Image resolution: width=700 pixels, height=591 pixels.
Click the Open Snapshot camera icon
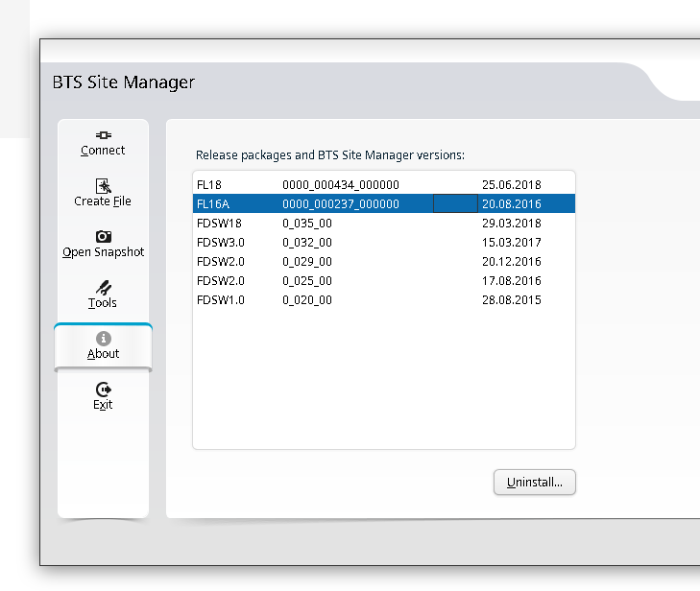coord(103,236)
